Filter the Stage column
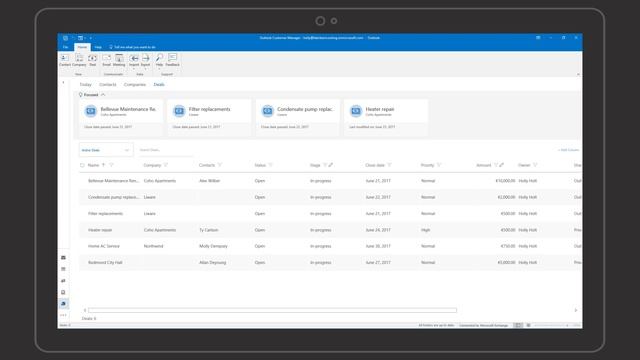The width and height of the screenshot is (640, 360). tap(325, 165)
